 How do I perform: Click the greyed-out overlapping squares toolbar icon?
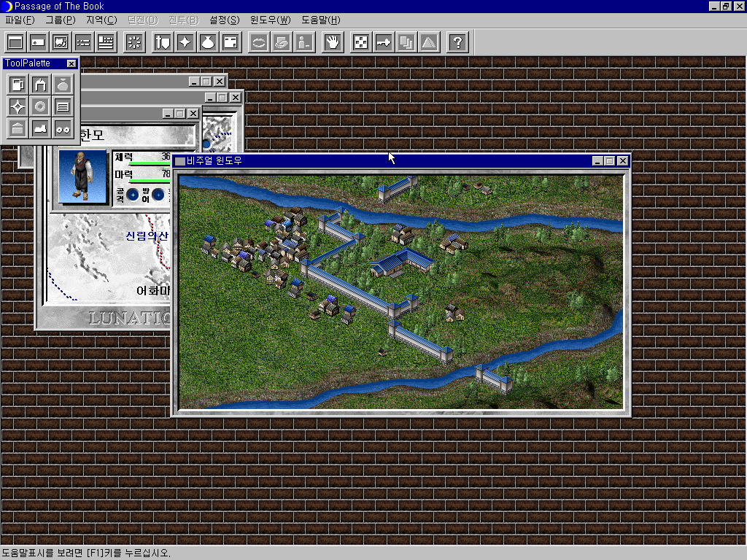(x=406, y=42)
